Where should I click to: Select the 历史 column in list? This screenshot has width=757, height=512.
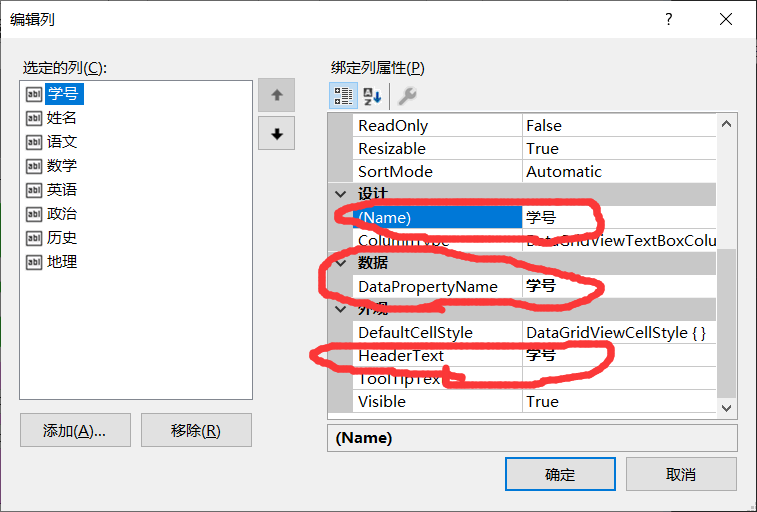pyautogui.click(x=62, y=238)
